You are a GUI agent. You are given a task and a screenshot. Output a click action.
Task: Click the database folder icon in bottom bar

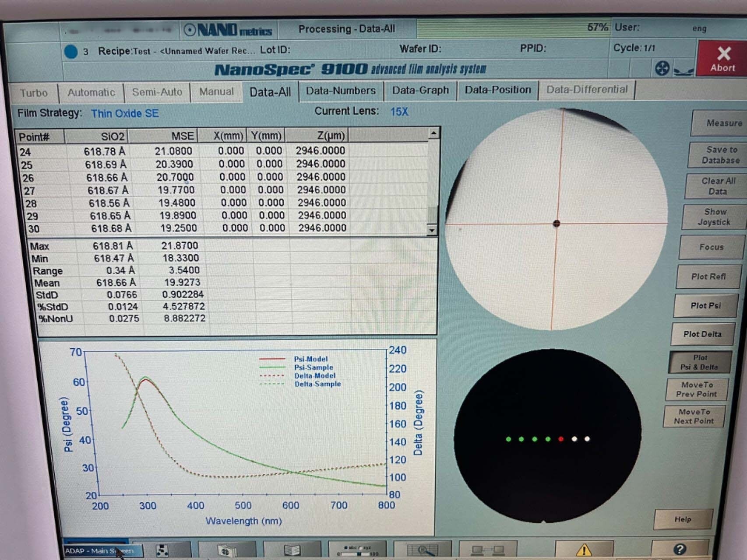click(x=227, y=551)
